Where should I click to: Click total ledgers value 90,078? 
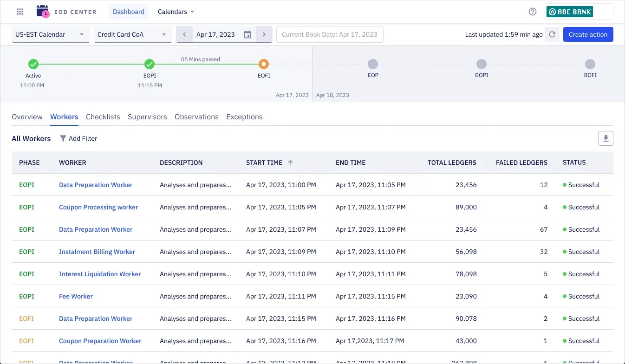(466, 318)
